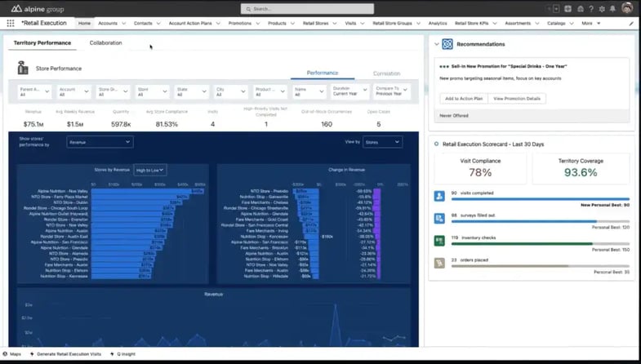Click the surveys filled out icon
The width and height of the screenshot is (641, 364).
pyautogui.click(x=439, y=219)
